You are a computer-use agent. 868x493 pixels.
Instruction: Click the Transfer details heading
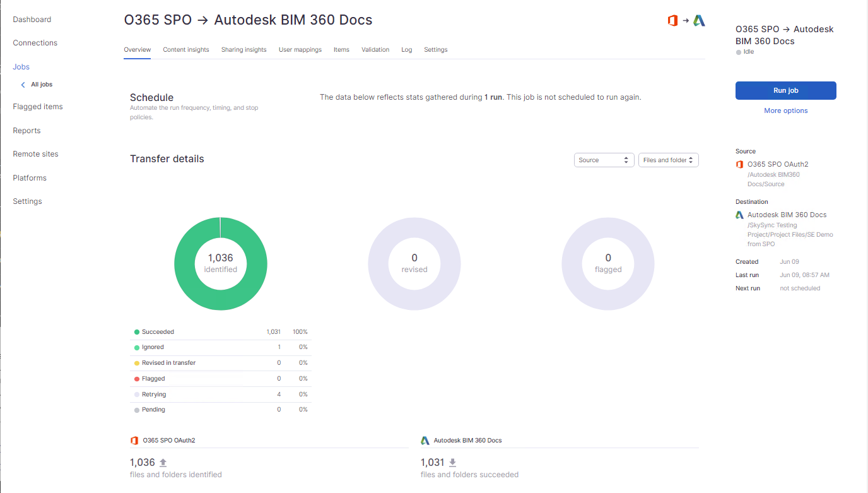tap(167, 159)
